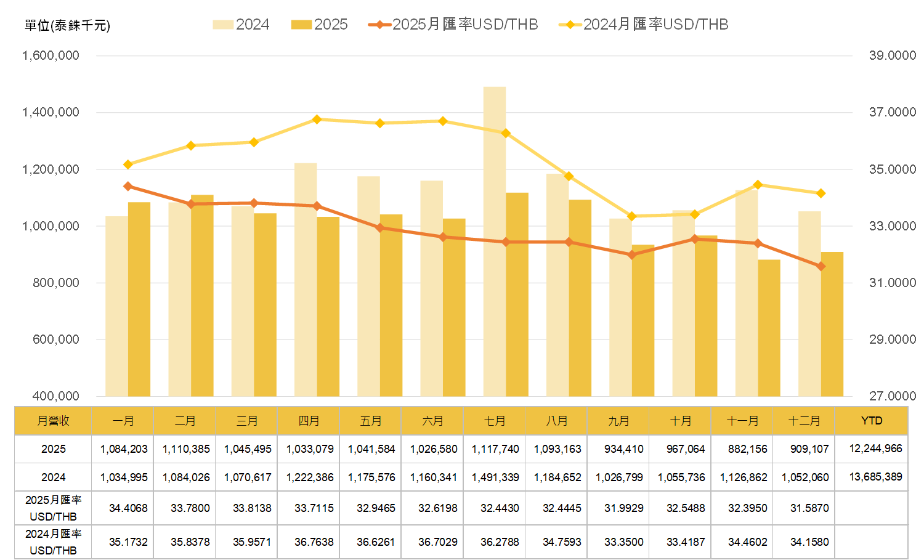924x560 pixels.
Task: Click the 2025 legend color swatch
Action: pos(301,25)
